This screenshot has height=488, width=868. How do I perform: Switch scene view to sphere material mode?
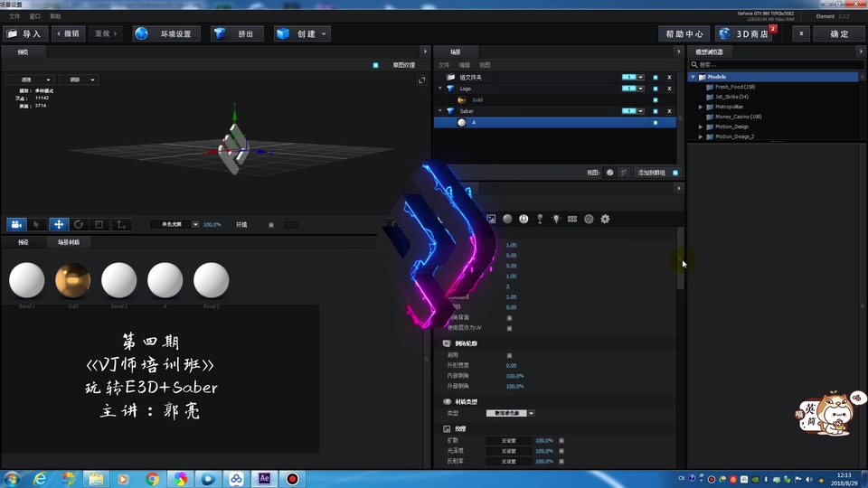click(x=609, y=173)
